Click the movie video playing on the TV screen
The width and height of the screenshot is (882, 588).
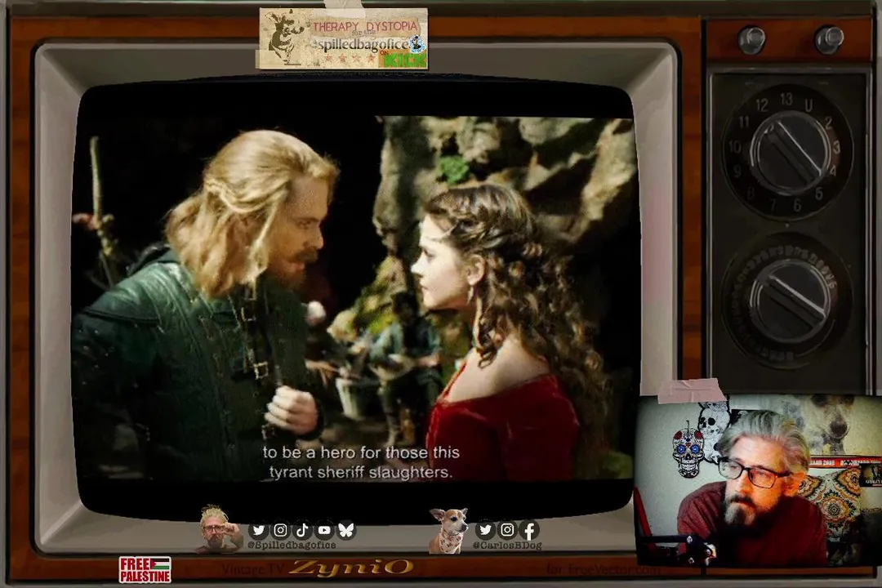point(354,298)
